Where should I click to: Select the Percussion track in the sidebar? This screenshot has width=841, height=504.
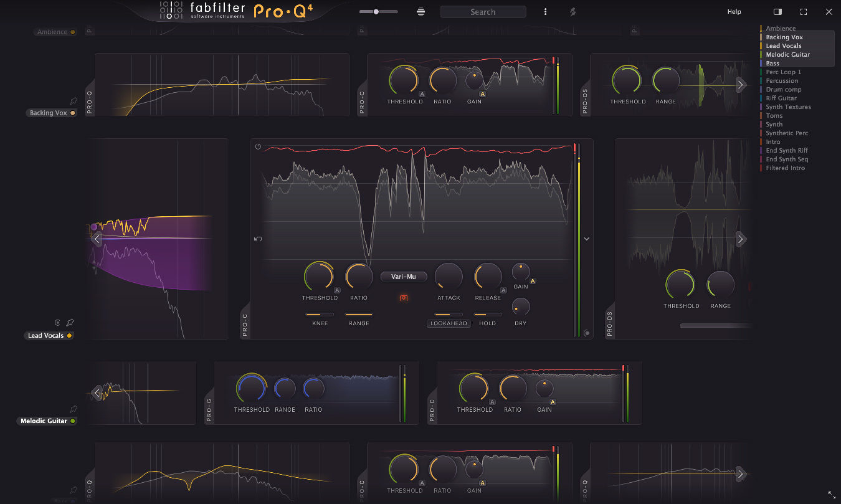[x=781, y=80]
